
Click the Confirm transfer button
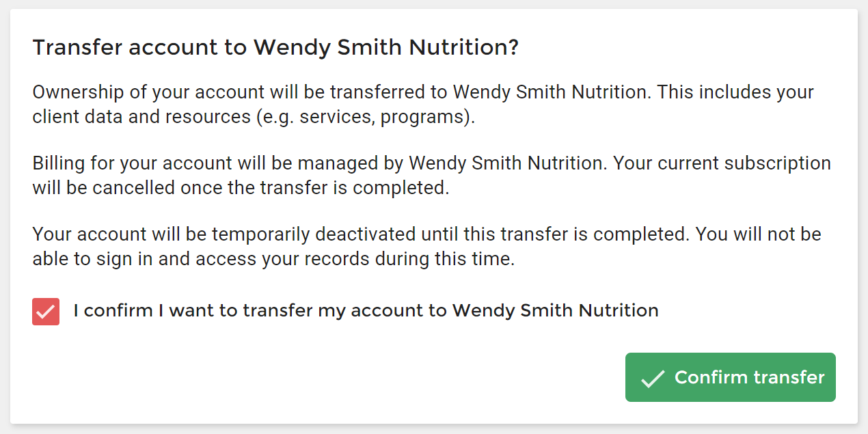730,377
